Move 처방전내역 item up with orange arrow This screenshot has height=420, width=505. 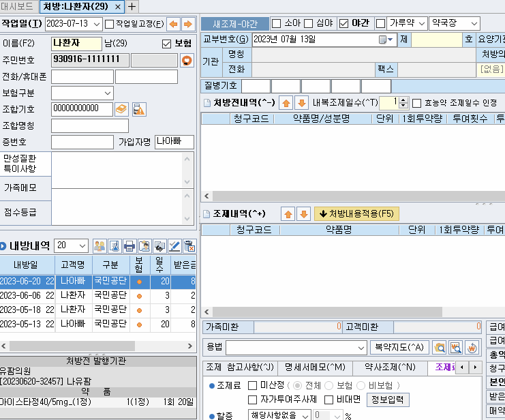286,102
